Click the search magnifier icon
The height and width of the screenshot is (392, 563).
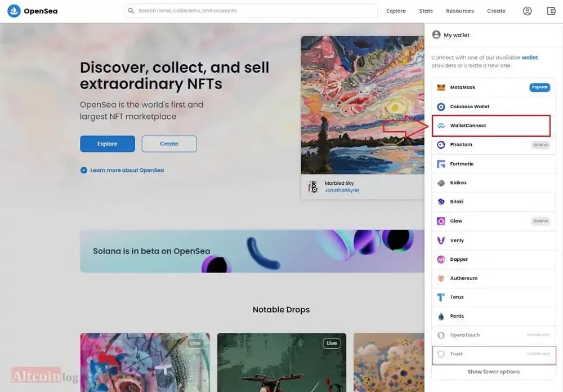131,11
